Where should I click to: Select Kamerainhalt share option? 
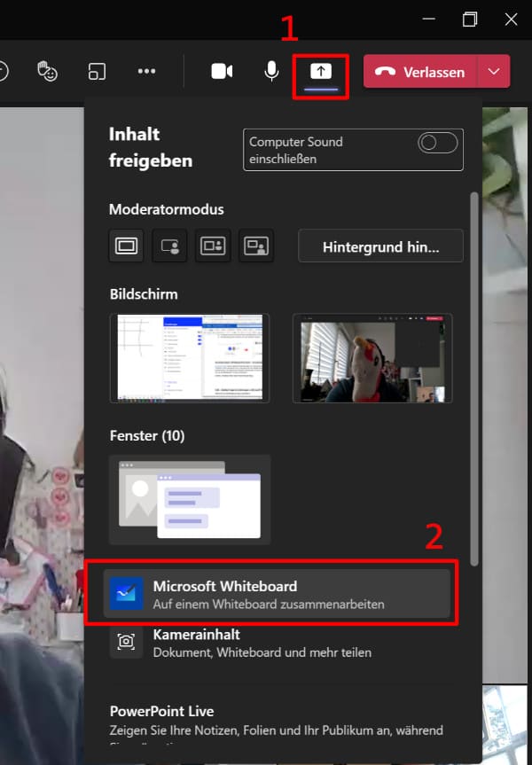pyautogui.click(x=277, y=643)
